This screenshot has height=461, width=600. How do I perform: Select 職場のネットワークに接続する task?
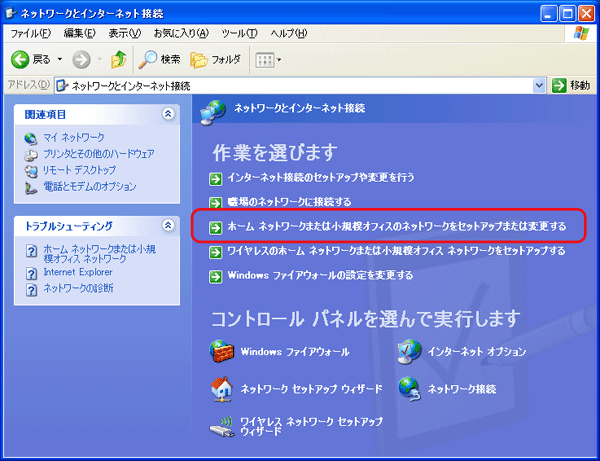point(289,202)
